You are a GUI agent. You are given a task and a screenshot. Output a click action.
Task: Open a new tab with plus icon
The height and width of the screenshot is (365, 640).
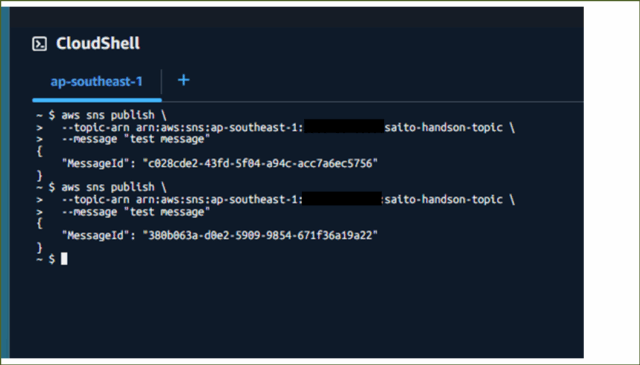pyautogui.click(x=184, y=80)
